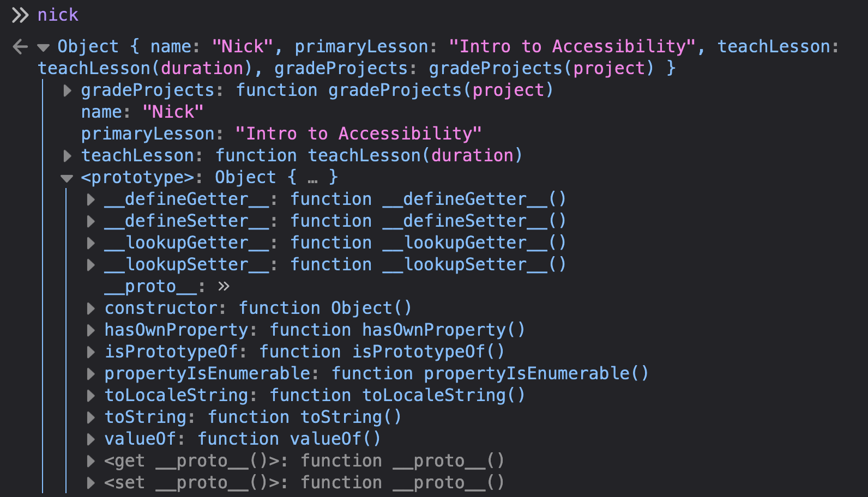Expand the __lookupGetter__ function entry
The width and height of the screenshot is (868, 497).
(x=91, y=243)
